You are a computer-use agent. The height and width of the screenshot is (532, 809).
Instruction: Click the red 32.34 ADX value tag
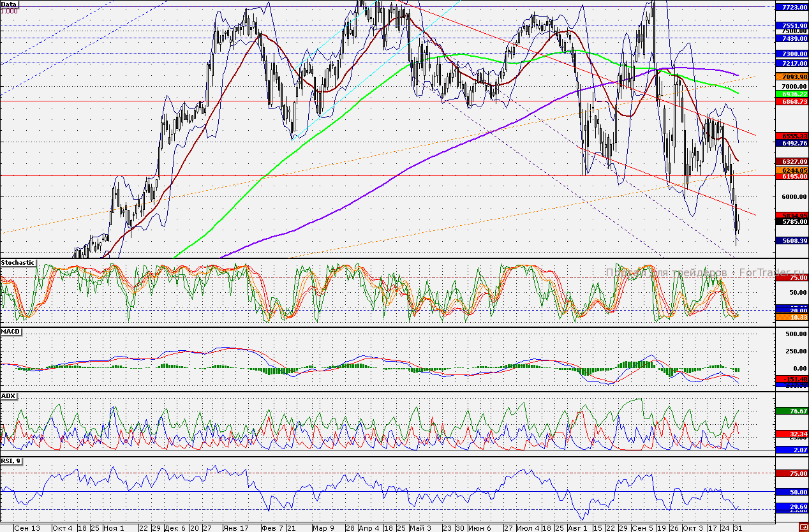coord(790,434)
